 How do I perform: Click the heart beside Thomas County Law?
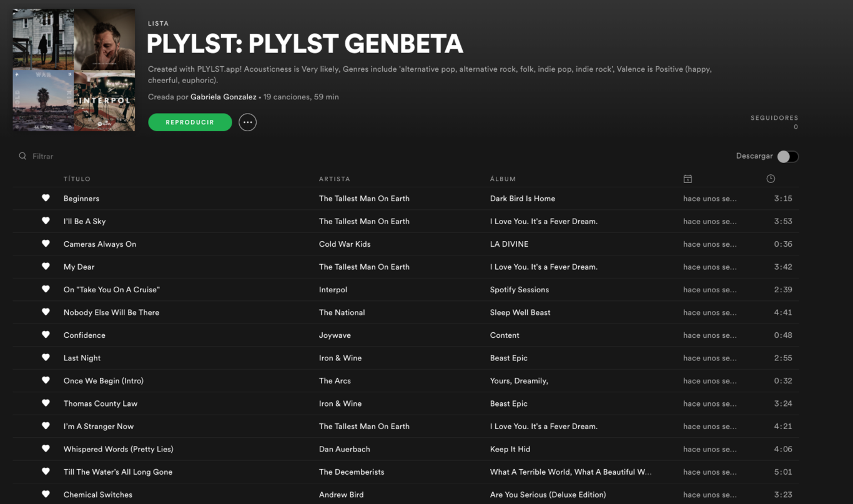tap(46, 403)
